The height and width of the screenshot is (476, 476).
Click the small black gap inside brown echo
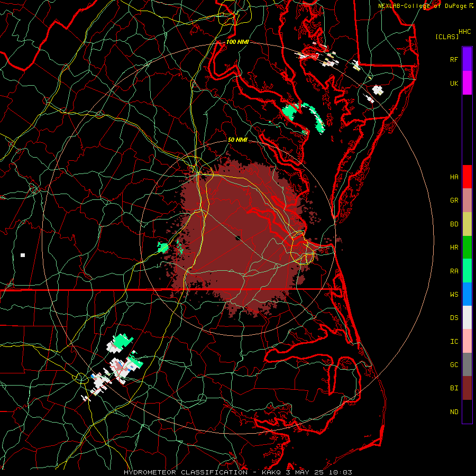(x=238, y=237)
